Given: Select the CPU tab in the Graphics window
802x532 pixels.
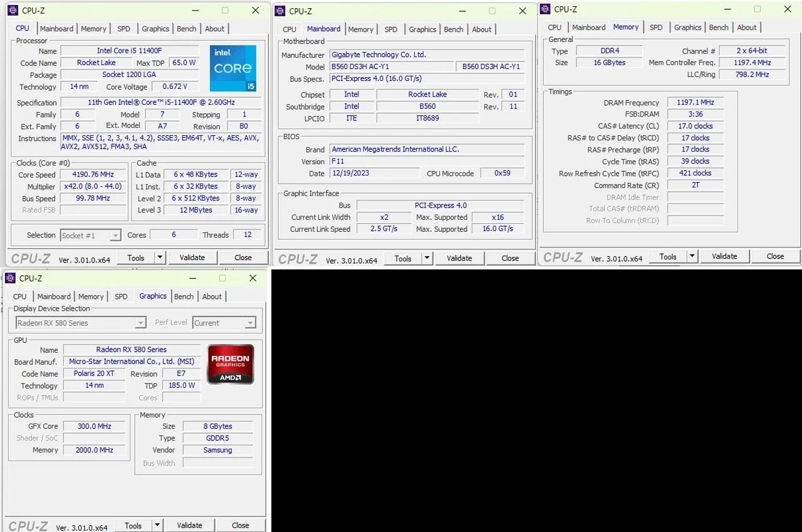Looking at the screenshot, I should (20, 296).
